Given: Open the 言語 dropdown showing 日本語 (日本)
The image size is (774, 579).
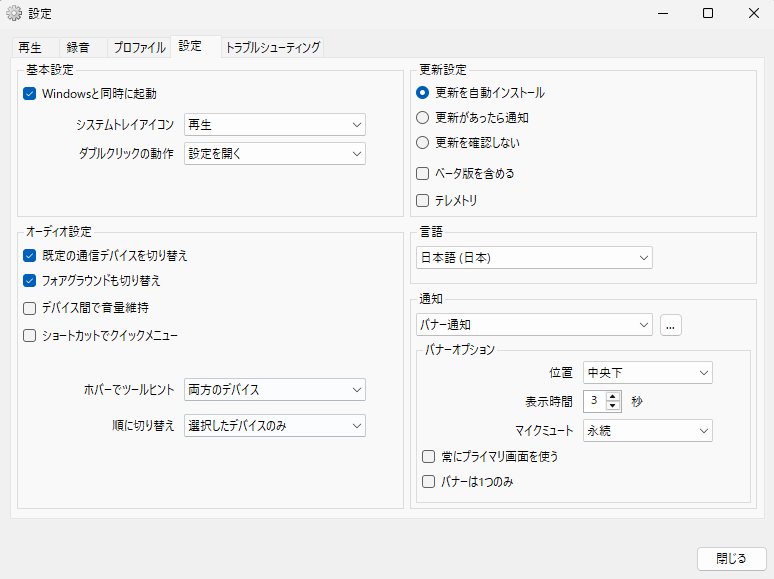Looking at the screenshot, I should pyautogui.click(x=535, y=258).
